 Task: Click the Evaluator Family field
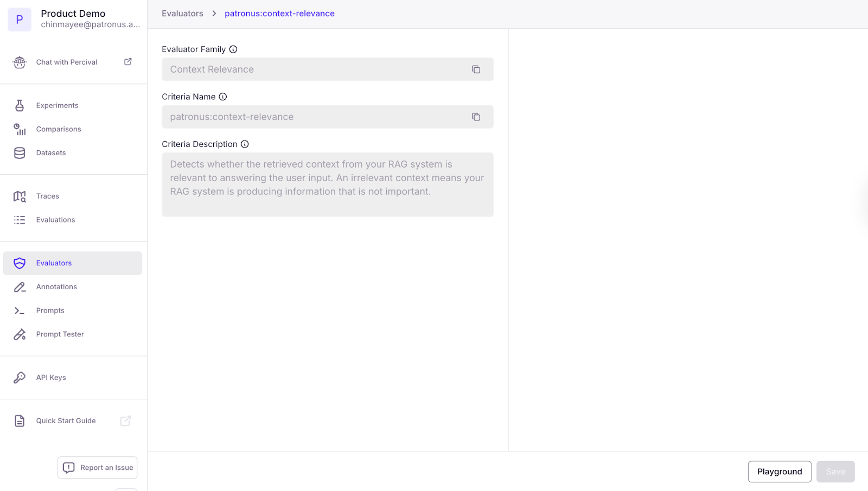point(328,69)
